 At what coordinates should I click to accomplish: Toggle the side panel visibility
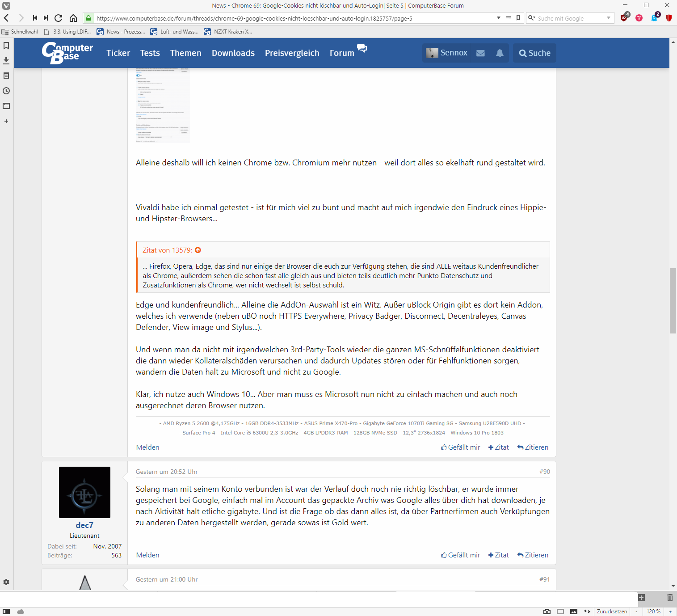tap(6, 611)
